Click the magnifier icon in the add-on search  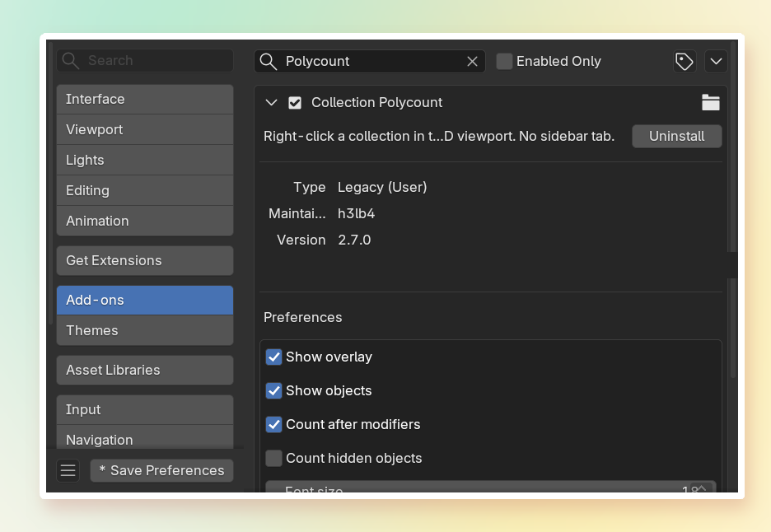(269, 62)
